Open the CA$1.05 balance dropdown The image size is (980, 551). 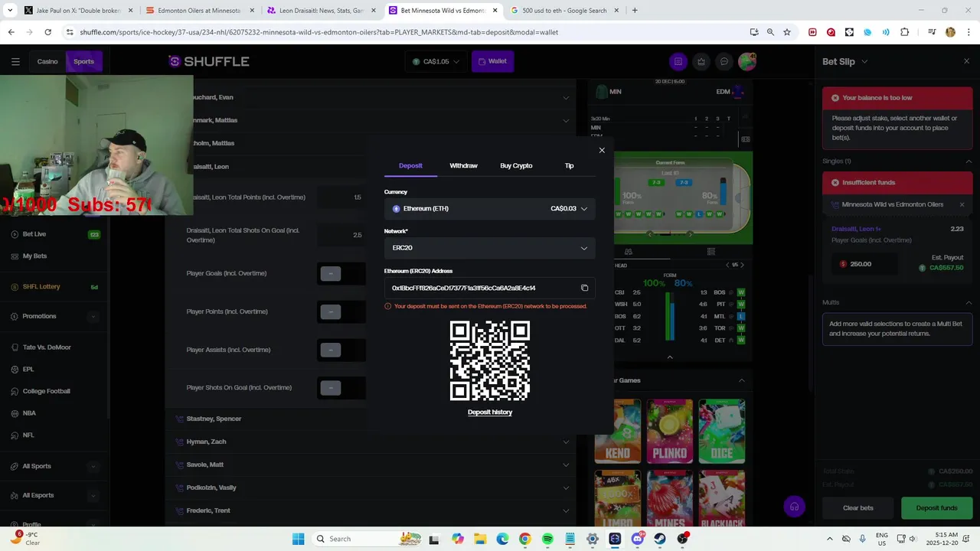[x=436, y=61]
